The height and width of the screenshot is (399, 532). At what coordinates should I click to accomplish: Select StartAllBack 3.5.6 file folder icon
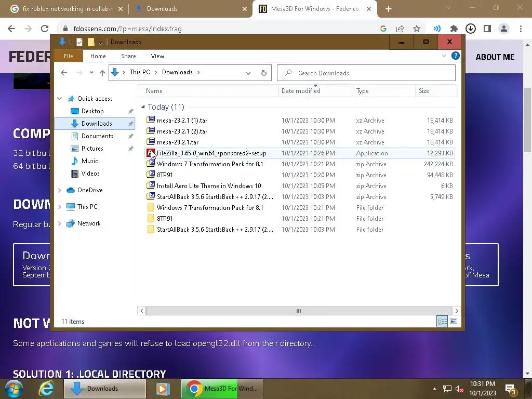coord(151,229)
